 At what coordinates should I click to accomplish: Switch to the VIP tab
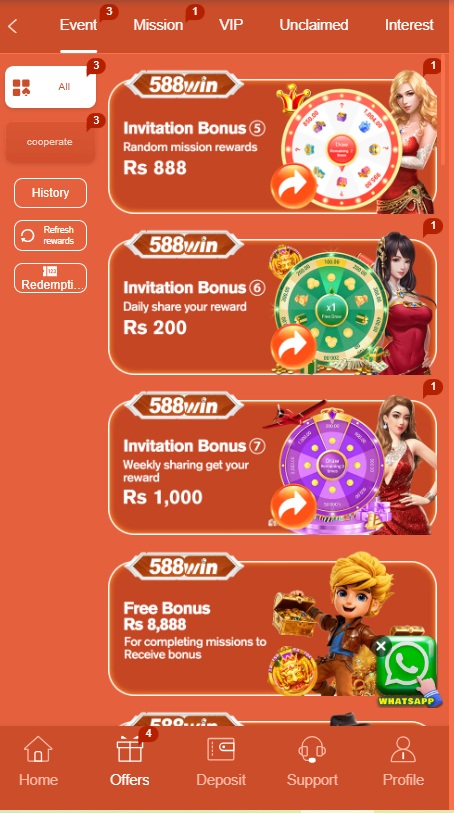coord(231,25)
